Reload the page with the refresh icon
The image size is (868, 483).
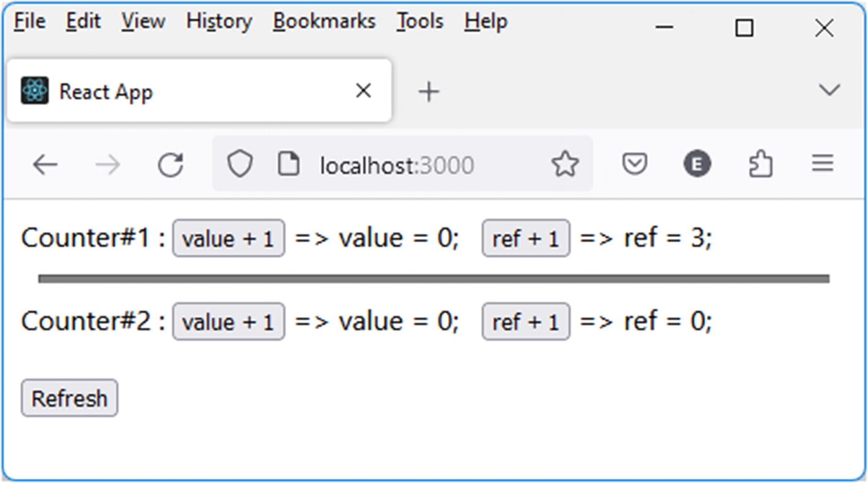click(170, 165)
